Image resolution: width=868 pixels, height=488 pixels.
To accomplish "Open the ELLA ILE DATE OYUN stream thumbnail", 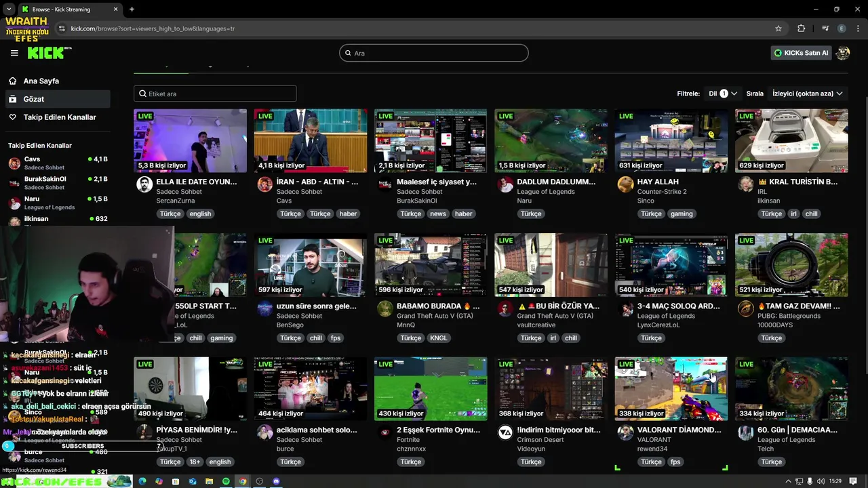I will 191,141.
